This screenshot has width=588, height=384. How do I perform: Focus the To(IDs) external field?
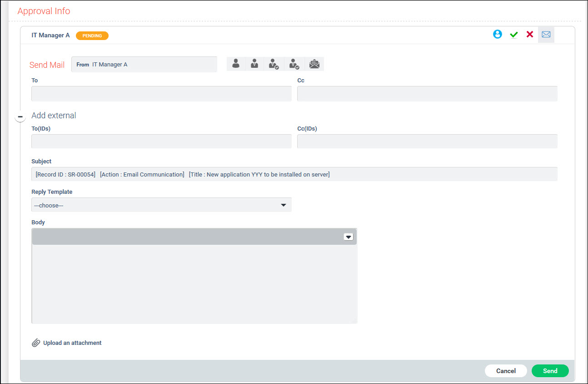tap(161, 141)
